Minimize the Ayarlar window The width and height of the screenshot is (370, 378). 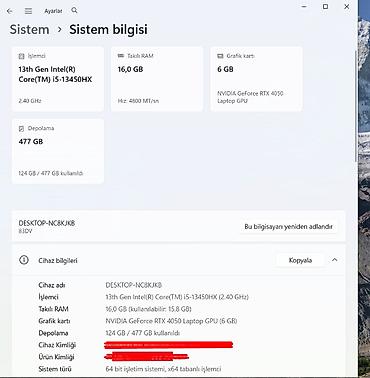[304, 6]
